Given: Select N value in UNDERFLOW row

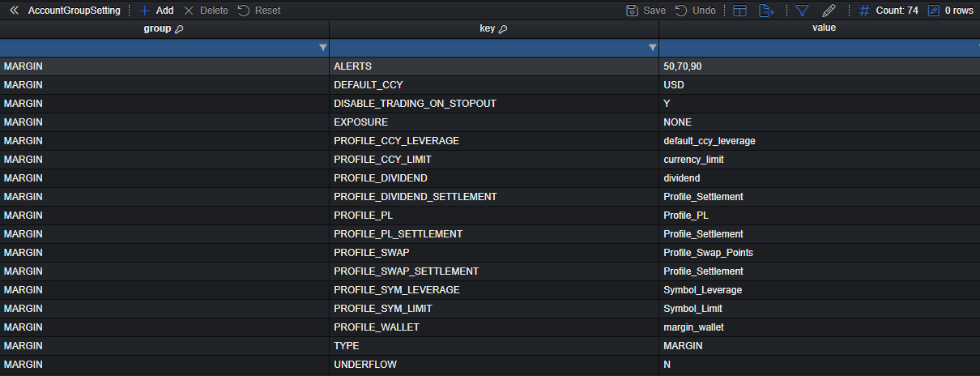Looking at the screenshot, I should (x=820, y=365).
